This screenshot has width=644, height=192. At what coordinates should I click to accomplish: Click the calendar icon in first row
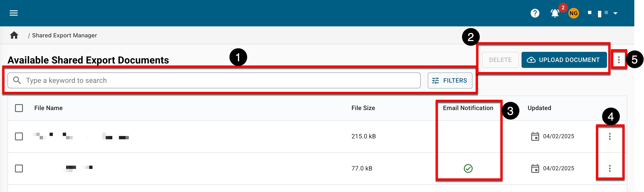[x=535, y=136]
